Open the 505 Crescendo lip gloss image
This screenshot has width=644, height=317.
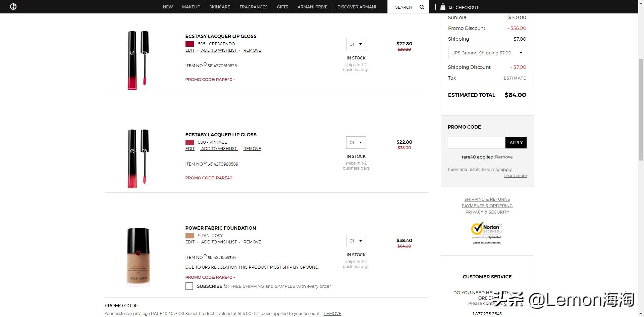point(138,60)
